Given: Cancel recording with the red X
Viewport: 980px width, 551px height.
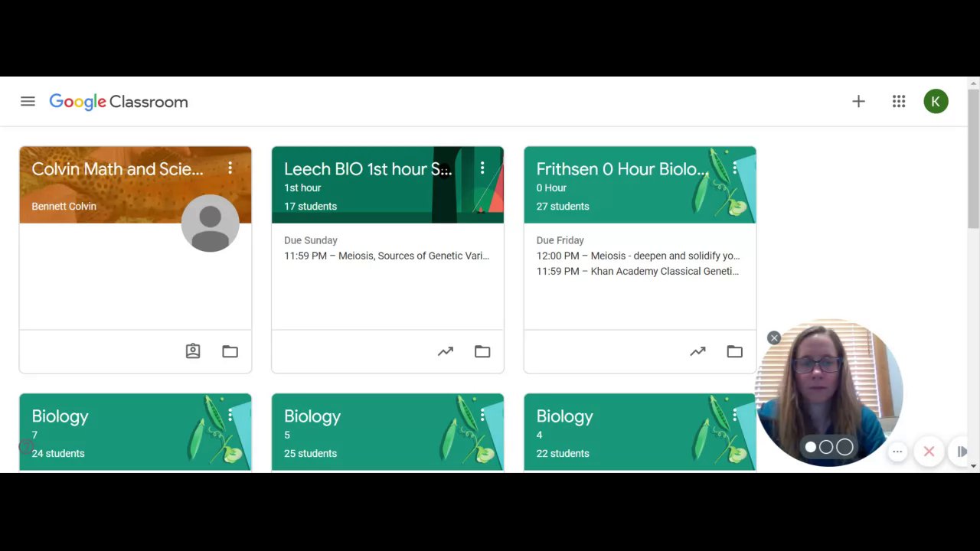Looking at the screenshot, I should (x=929, y=452).
